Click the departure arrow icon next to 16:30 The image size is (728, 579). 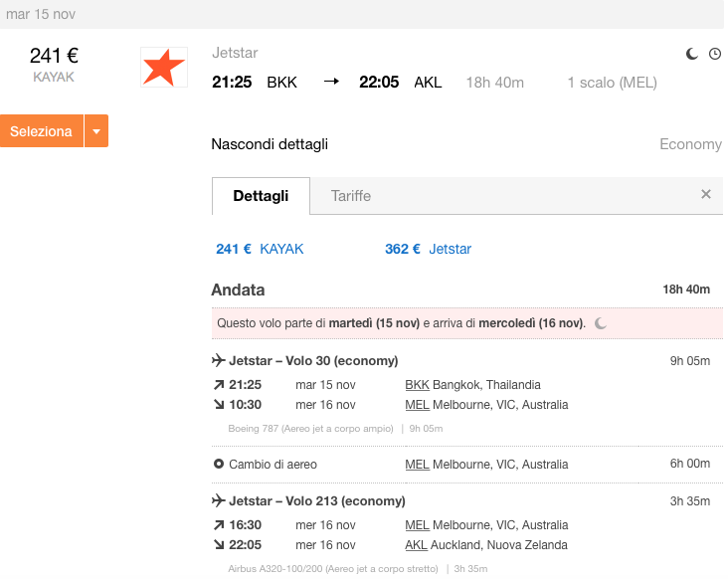pyautogui.click(x=219, y=525)
